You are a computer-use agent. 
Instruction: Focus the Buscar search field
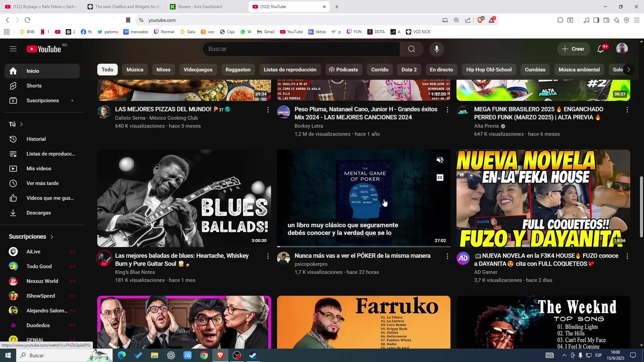coord(302,49)
